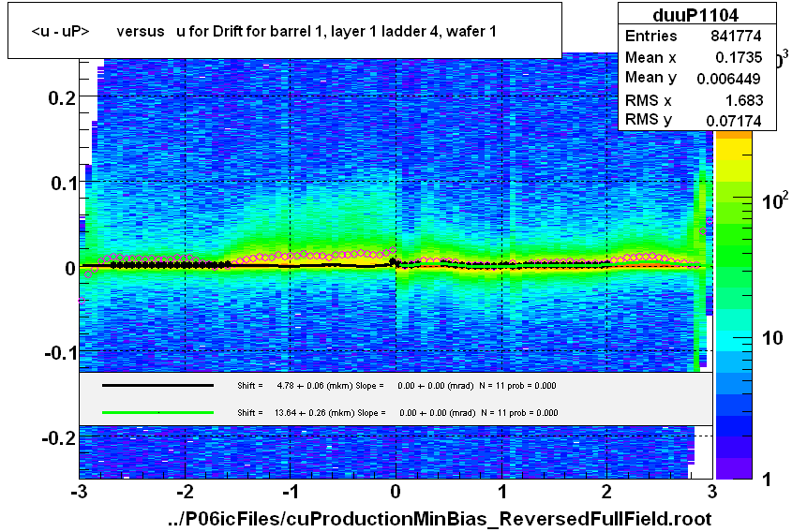Click the Mean y value 0.006449
The width and height of the screenshot is (792, 532).
[728, 79]
